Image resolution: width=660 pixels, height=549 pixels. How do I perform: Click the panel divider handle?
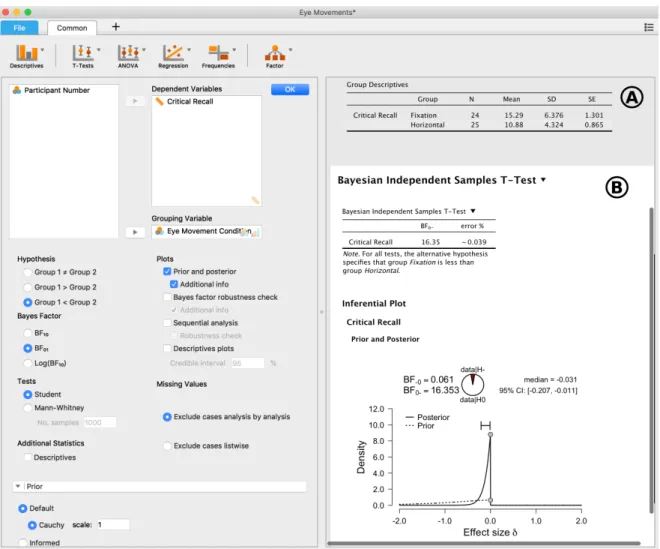(x=322, y=312)
